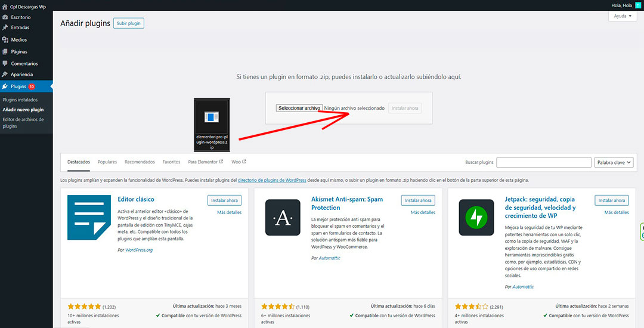Viewport: 644px width, 328px height.
Task: Click the Editor clásico plugin icon
Action: click(89, 217)
